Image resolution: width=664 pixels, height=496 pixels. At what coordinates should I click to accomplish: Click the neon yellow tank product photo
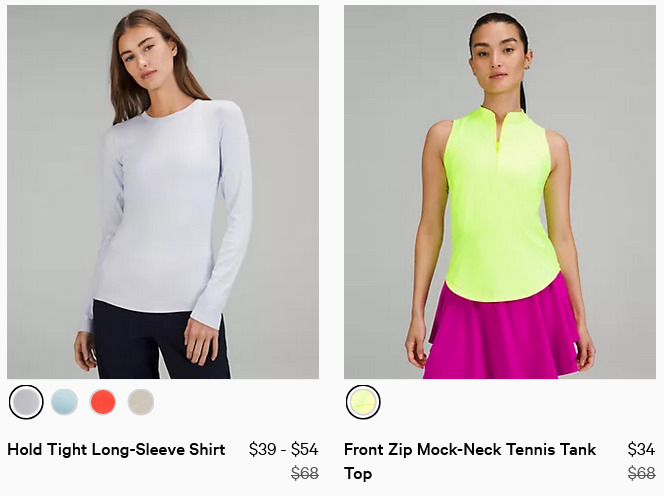pos(500,192)
